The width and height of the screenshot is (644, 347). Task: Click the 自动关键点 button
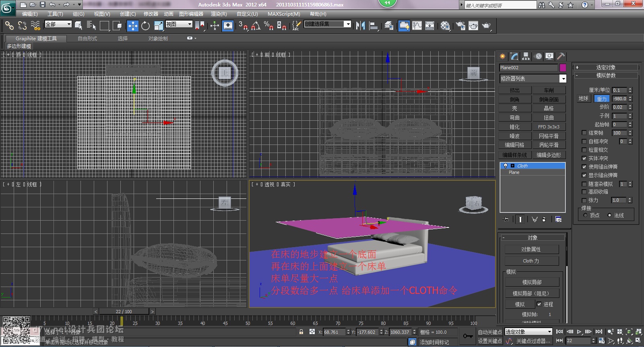(490, 332)
